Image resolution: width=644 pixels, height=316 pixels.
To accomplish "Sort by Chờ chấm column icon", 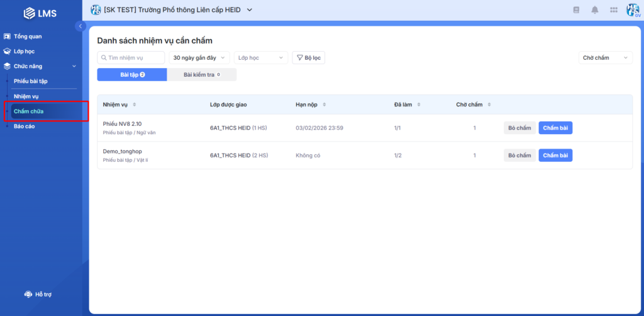I will 489,104.
